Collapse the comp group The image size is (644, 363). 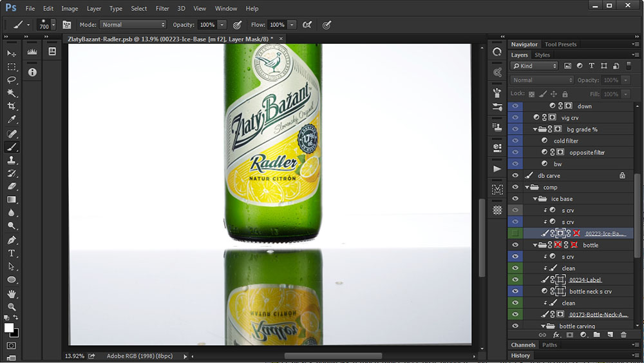click(x=527, y=187)
